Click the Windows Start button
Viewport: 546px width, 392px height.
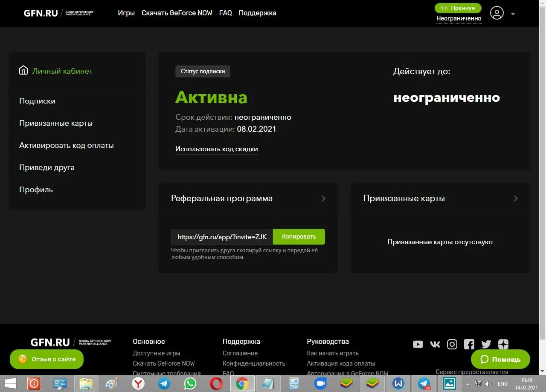(10, 383)
